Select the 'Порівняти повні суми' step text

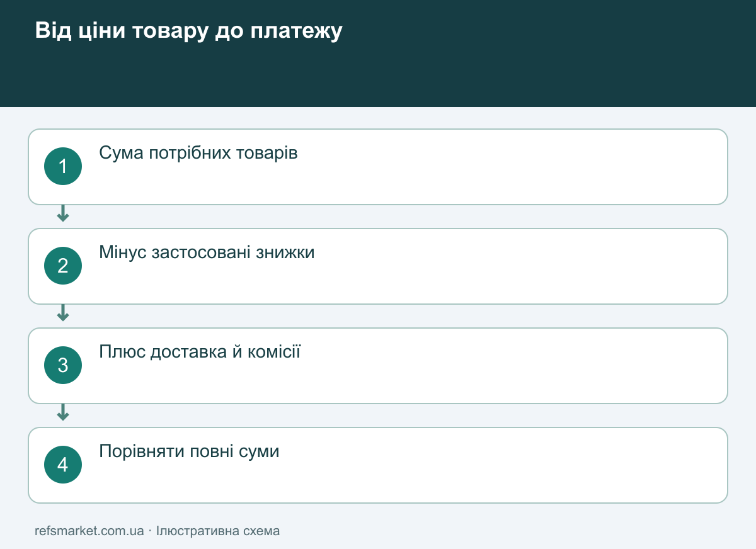(189, 451)
